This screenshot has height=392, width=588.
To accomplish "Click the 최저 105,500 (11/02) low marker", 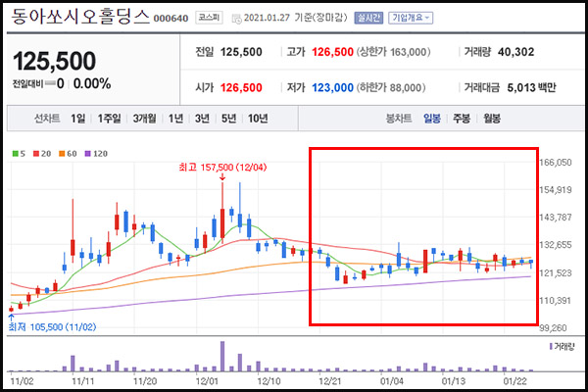I will [x=52, y=327].
